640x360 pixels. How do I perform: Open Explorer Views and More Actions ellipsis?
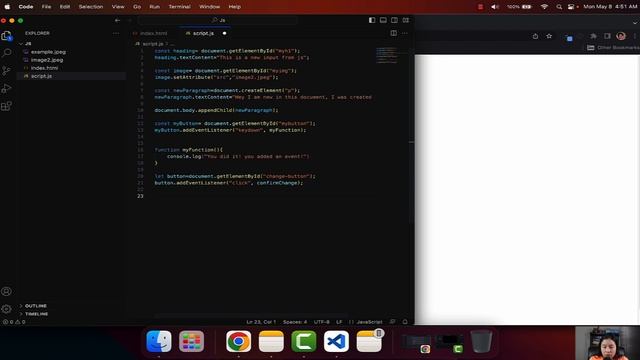point(116,33)
